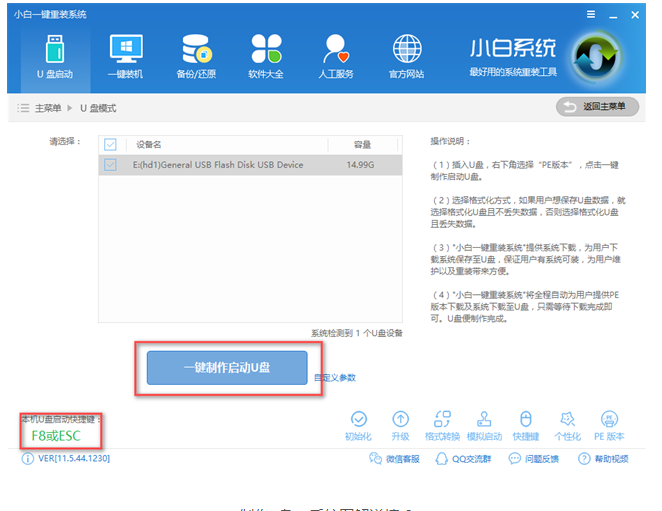
Task: Click the hamburger menu icon in title bar
Action: pos(591,14)
